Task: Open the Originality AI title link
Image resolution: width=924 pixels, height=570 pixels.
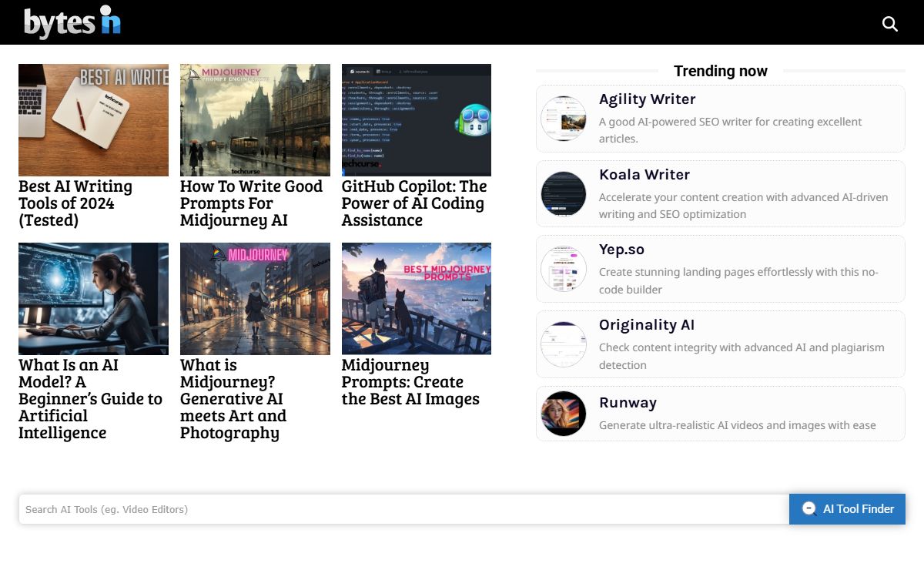Action: point(647,325)
